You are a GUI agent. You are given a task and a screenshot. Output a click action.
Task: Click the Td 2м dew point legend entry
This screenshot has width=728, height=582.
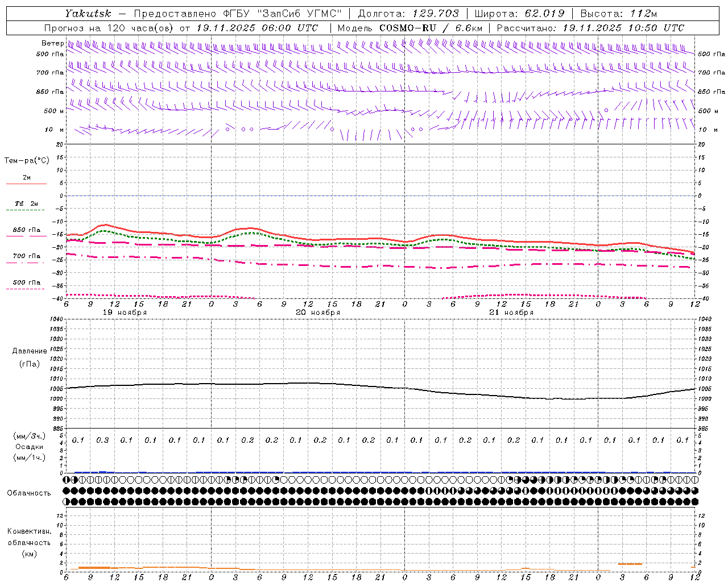pyautogui.click(x=26, y=203)
